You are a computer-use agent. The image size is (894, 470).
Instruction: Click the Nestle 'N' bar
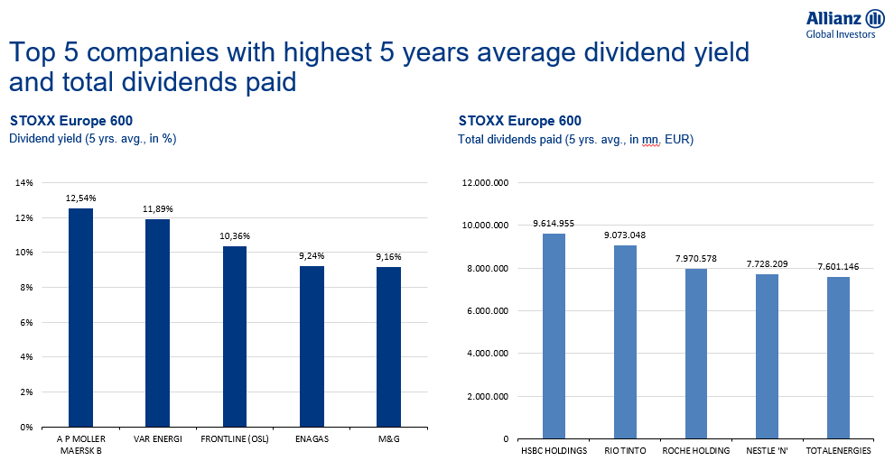point(766,356)
